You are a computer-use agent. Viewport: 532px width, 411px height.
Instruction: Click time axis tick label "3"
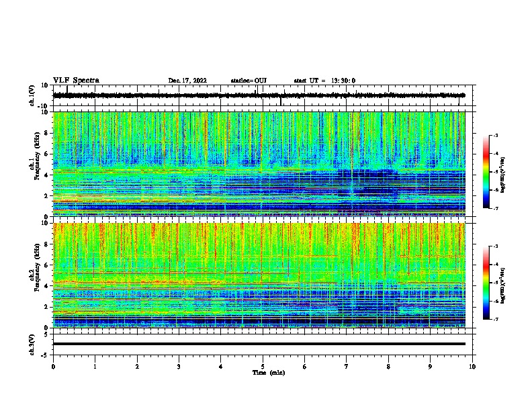[179, 367]
